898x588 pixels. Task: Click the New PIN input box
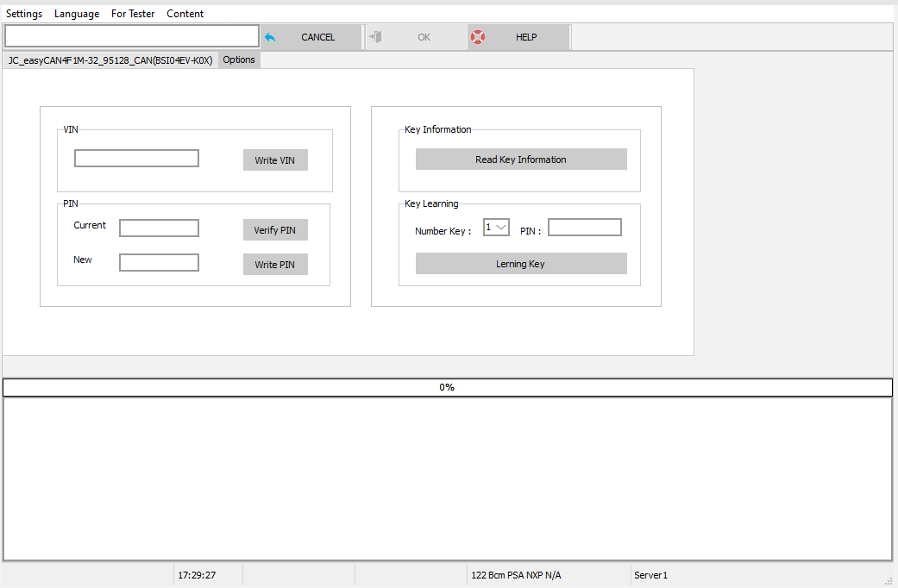[x=159, y=262]
